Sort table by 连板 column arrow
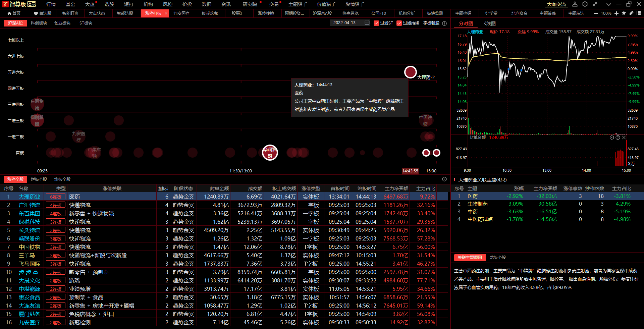This screenshot has height=329, width=644. point(167,188)
